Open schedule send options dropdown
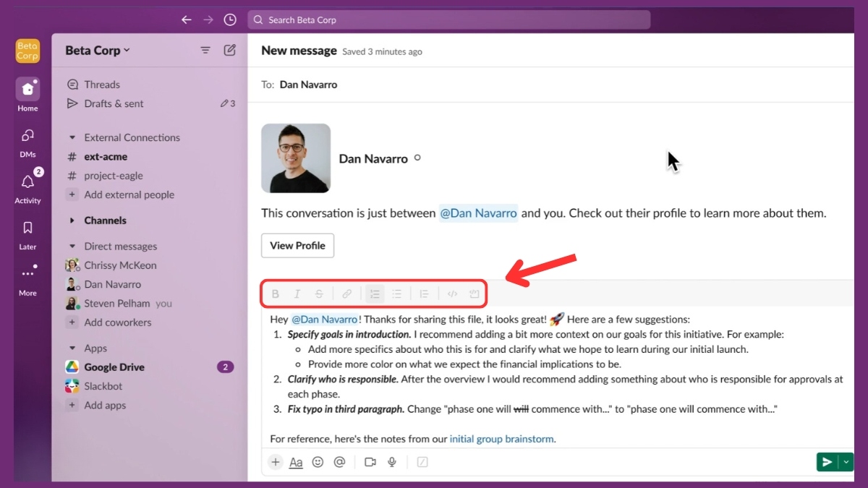The image size is (868, 488). click(x=847, y=462)
